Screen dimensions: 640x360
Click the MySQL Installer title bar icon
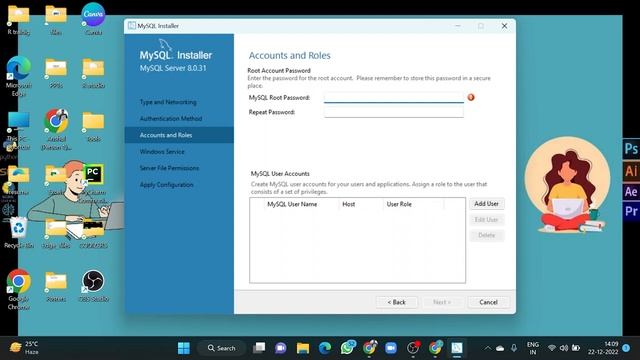tap(131, 26)
